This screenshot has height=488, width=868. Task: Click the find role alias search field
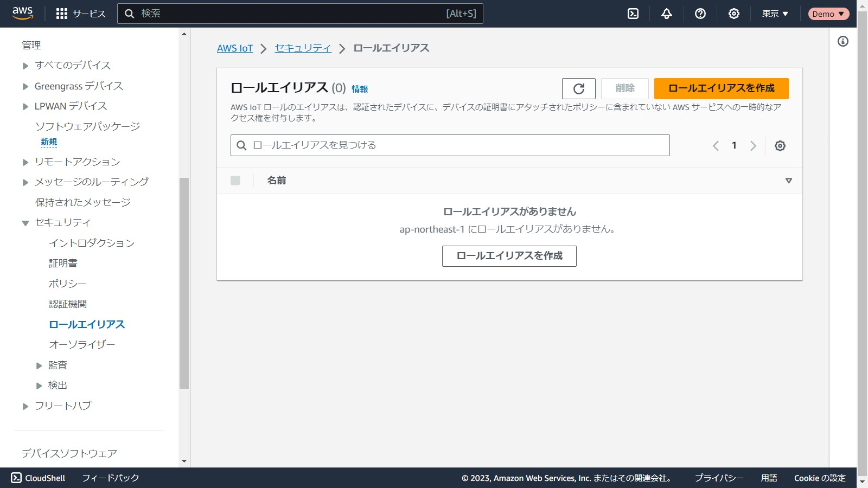tap(450, 145)
